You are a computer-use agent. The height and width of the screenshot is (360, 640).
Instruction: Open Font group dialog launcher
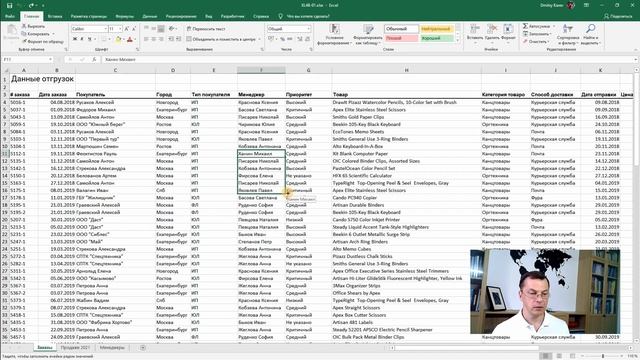click(137, 49)
